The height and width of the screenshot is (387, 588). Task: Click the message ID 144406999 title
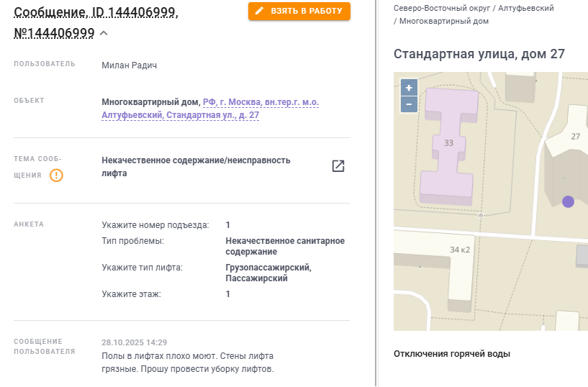[x=96, y=13]
